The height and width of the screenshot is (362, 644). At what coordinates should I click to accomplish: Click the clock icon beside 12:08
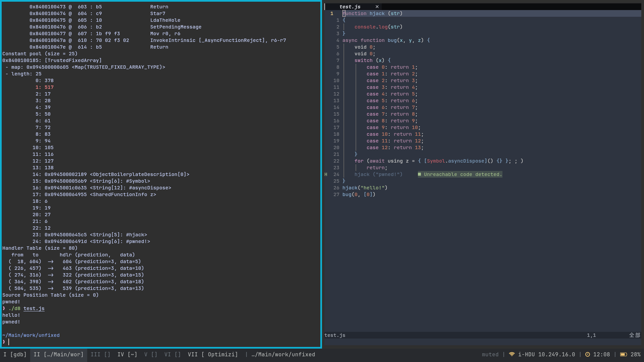point(587,354)
